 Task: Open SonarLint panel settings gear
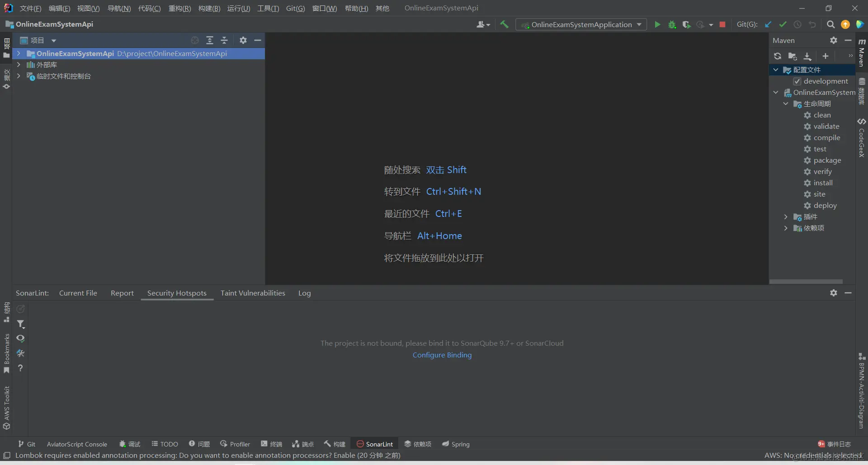(834, 293)
